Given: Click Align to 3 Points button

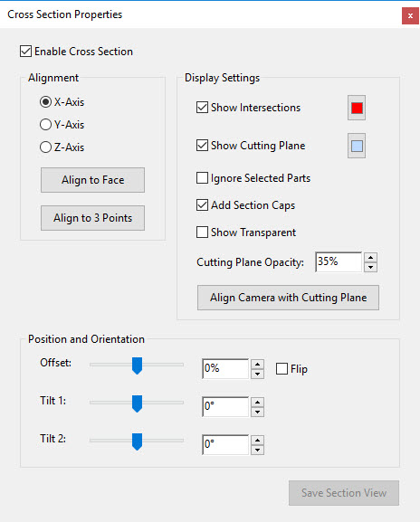Looking at the screenshot, I should 92,218.
